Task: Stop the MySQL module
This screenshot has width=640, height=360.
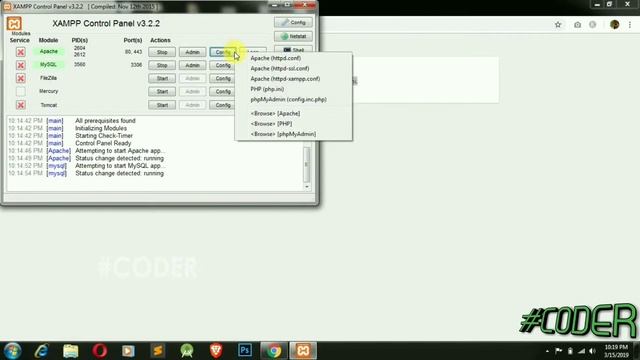Action: tap(162, 65)
